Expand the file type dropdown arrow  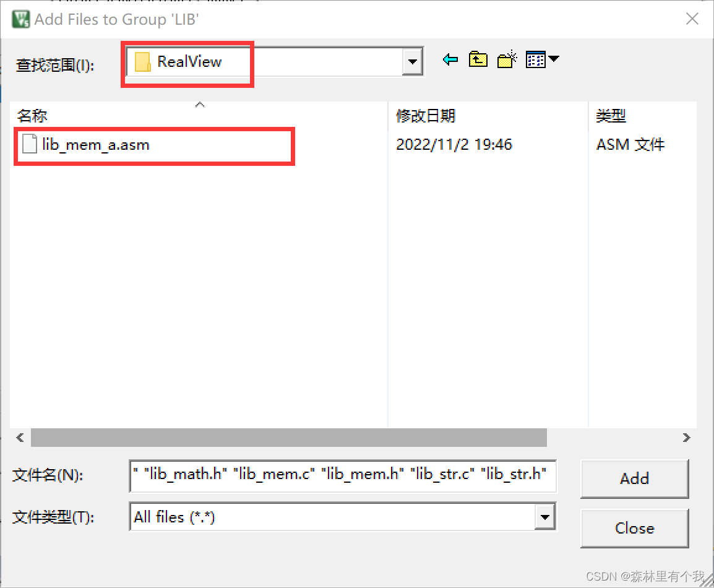pyautogui.click(x=544, y=517)
